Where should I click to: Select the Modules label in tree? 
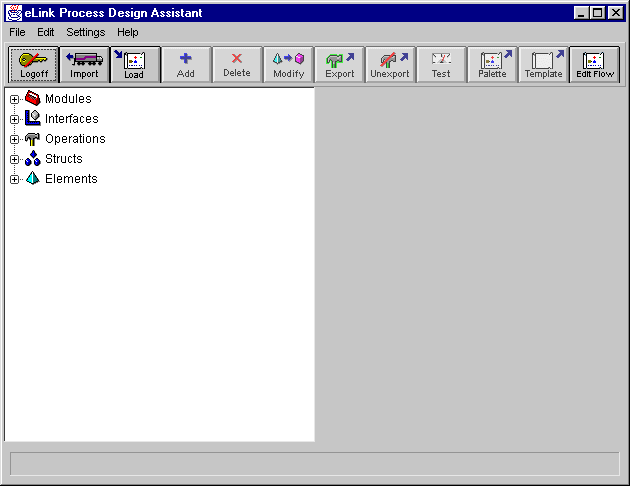(x=68, y=99)
